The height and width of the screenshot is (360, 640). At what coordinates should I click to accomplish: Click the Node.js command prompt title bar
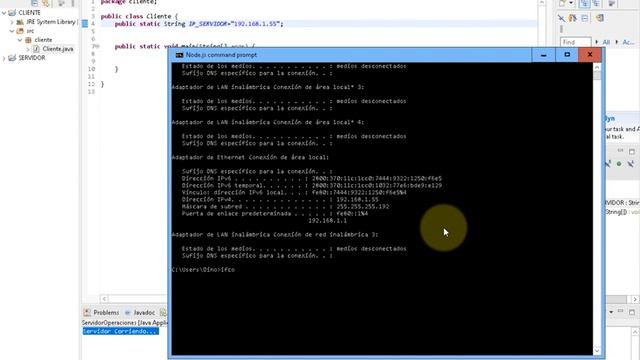coord(351,55)
